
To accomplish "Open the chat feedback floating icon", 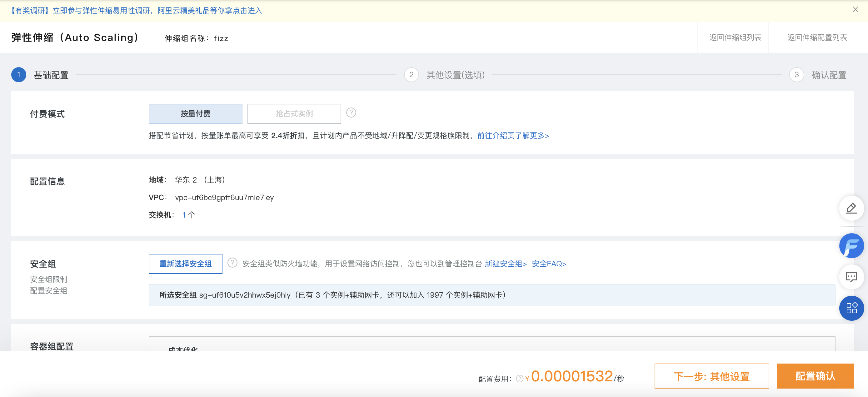I will 851,277.
